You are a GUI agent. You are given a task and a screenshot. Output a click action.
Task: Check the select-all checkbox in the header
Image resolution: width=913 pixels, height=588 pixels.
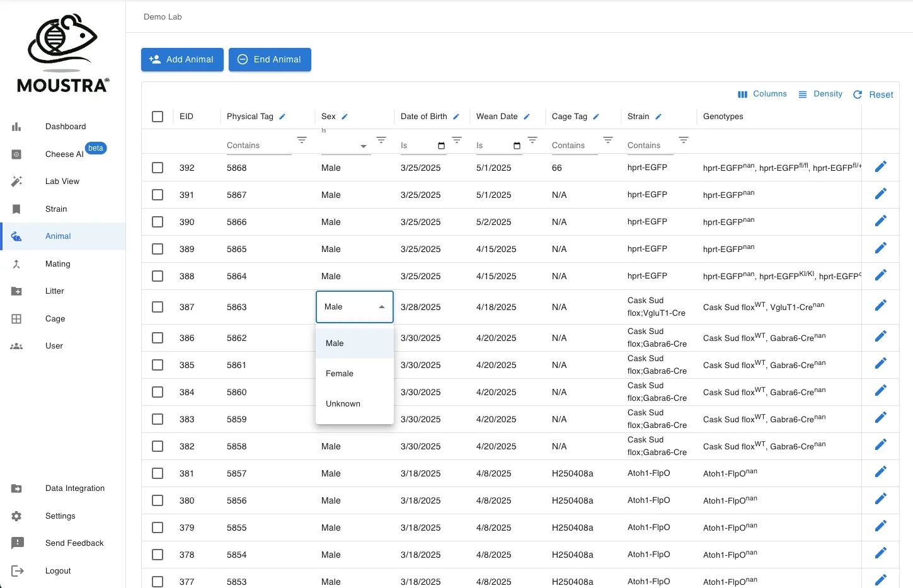coord(157,116)
